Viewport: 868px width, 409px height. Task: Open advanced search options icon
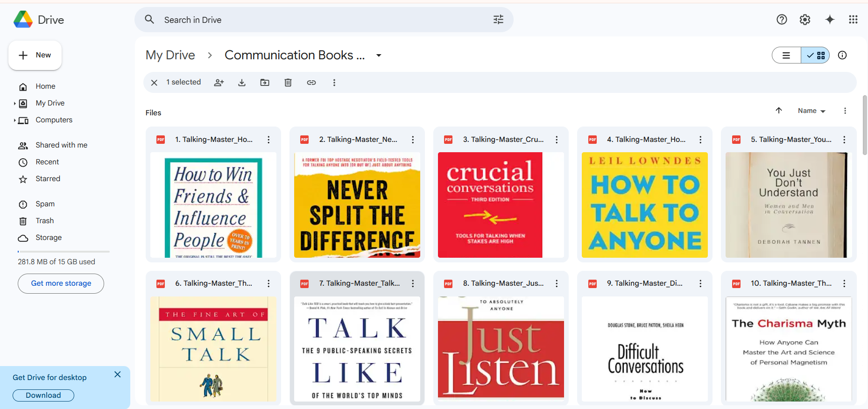pos(499,20)
